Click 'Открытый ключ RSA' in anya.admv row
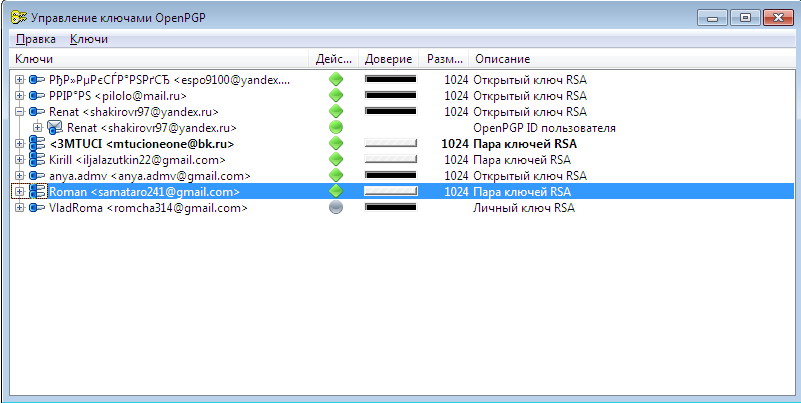The width and height of the screenshot is (801, 403). (x=530, y=176)
